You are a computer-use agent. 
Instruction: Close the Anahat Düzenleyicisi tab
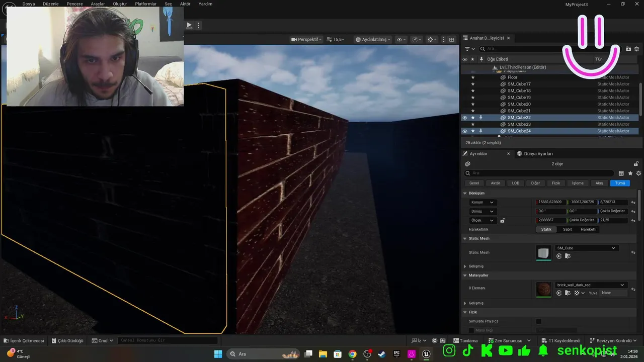click(x=508, y=38)
